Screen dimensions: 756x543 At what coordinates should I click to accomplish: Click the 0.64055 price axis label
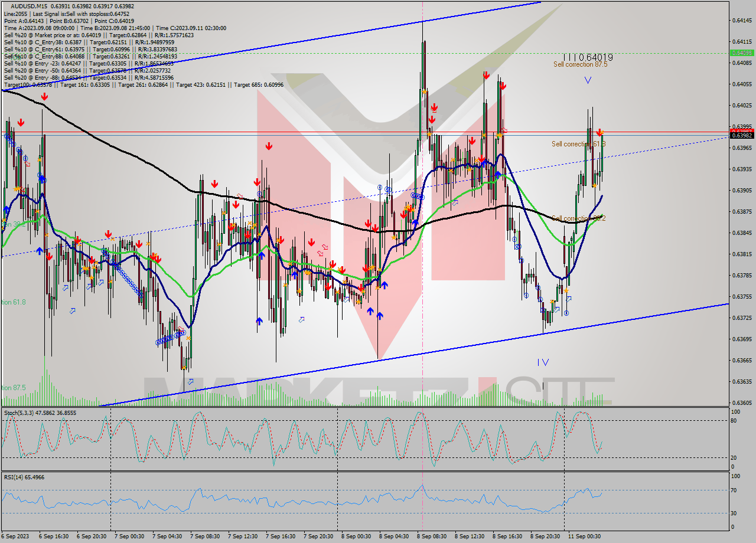(x=742, y=84)
